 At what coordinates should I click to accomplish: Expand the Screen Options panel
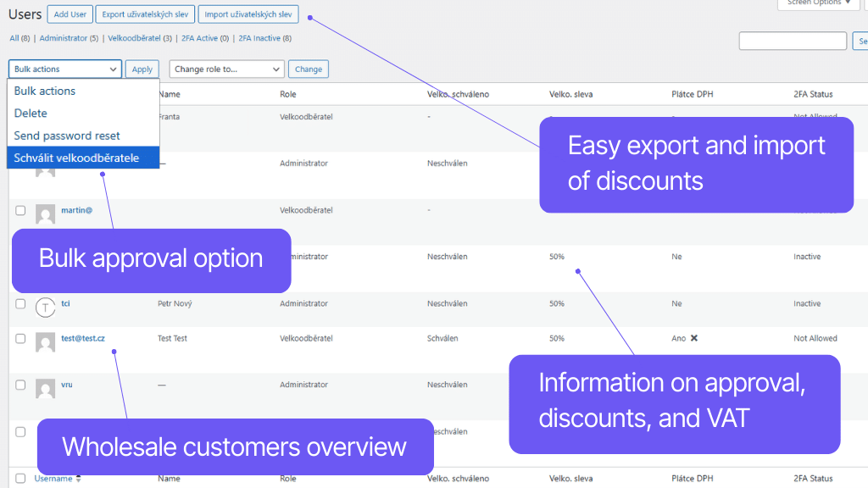tap(819, 3)
